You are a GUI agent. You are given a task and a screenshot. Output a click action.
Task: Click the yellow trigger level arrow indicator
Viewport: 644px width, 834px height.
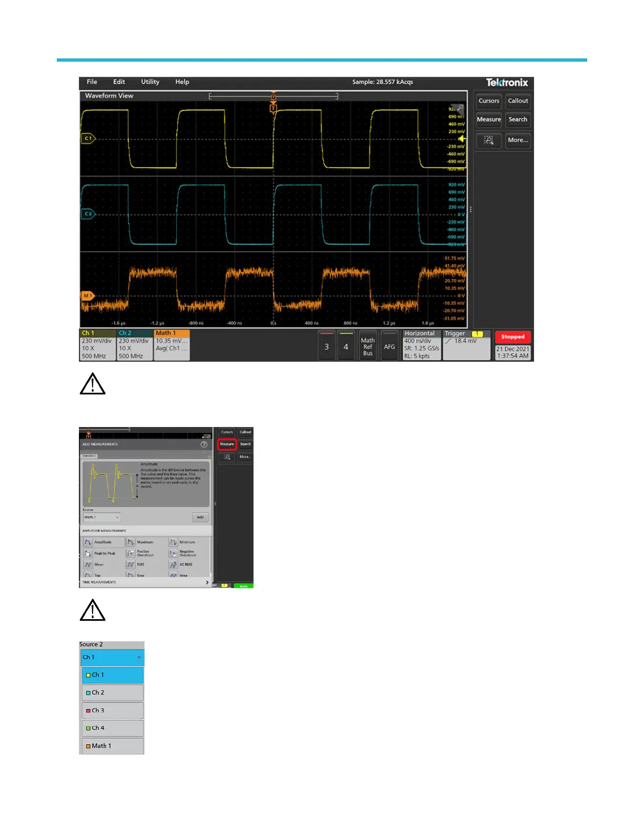(461, 139)
